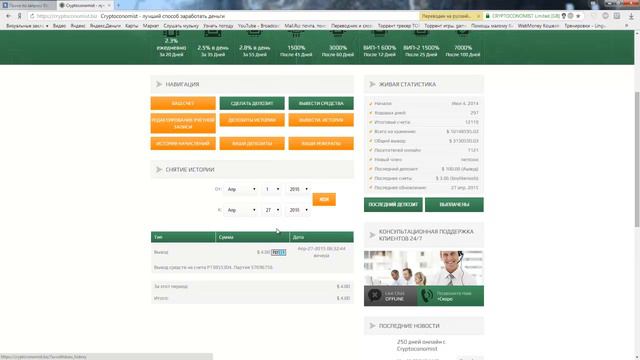
Task: Select the 2.5% в день plan icon
Action: click(213, 34)
